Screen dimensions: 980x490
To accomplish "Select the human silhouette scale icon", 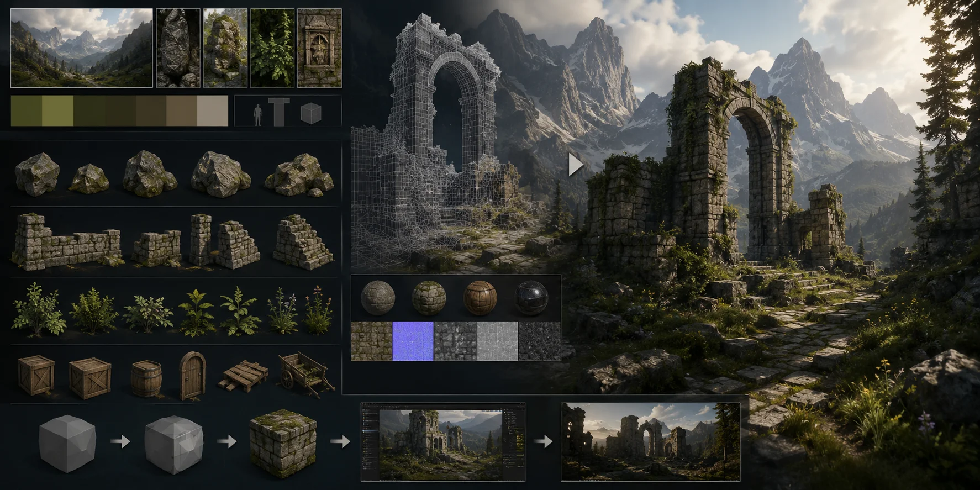I will 257,114.
